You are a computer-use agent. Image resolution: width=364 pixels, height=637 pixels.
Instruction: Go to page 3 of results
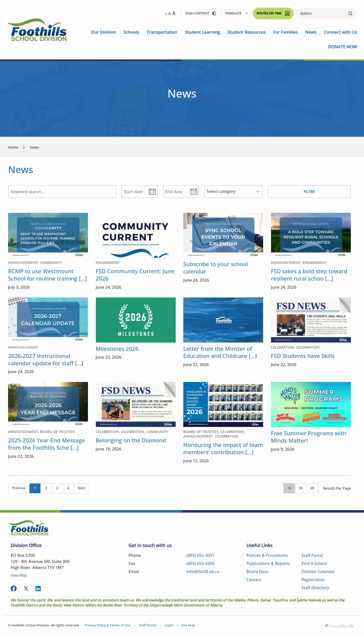point(57,488)
